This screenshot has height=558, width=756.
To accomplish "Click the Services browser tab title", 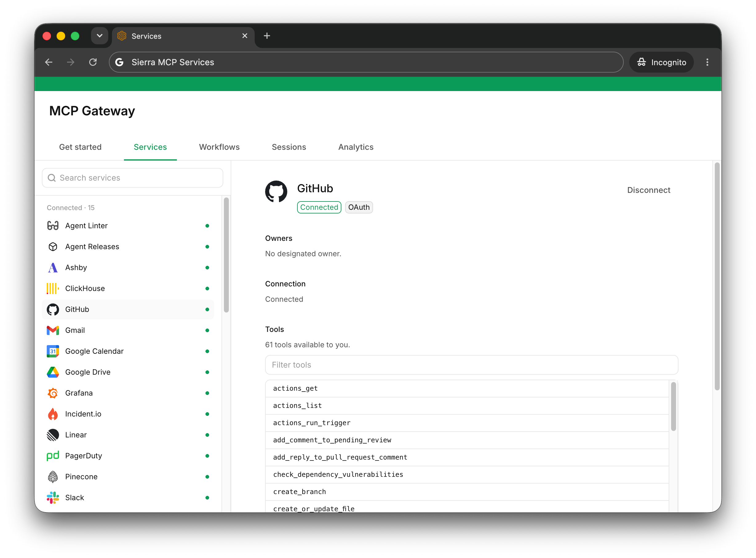I will coord(146,36).
